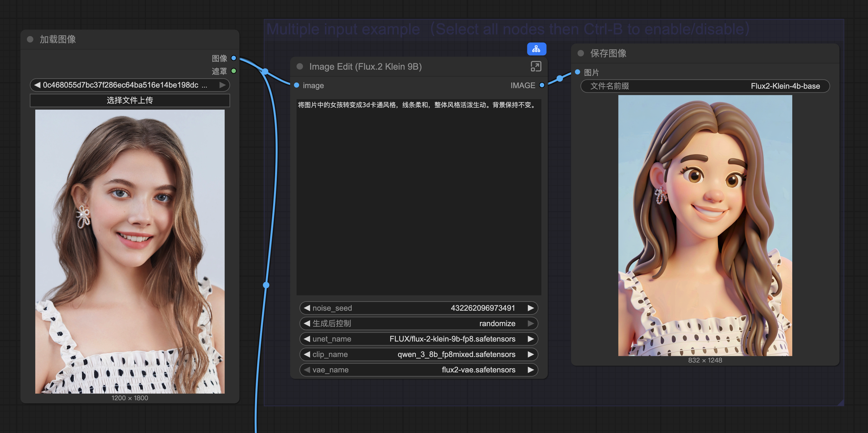Click the image input connector dot
This screenshot has height=433, width=868.
tap(297, 85)
